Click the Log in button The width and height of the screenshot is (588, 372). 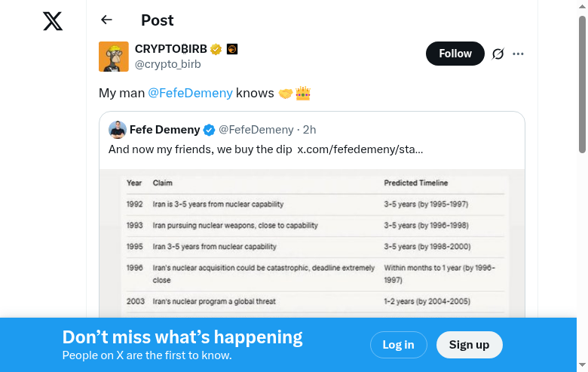point(398,345)
